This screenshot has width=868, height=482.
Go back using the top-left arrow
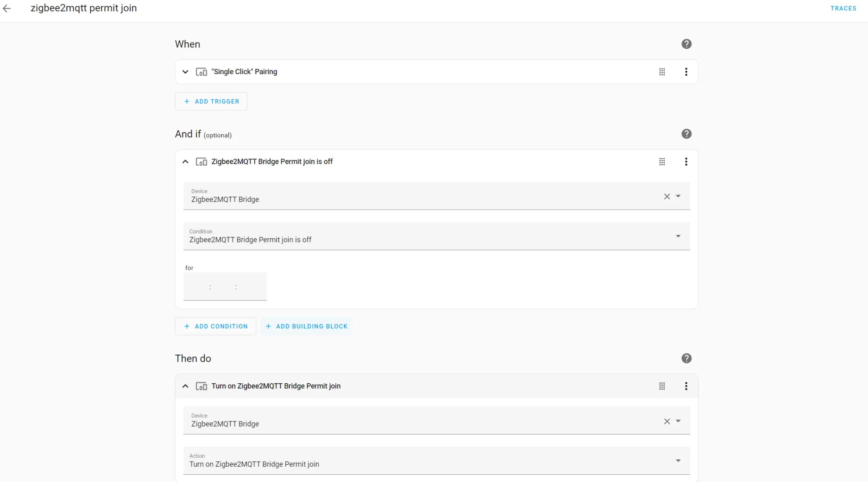pyautogui.click(x=7, y=8)
